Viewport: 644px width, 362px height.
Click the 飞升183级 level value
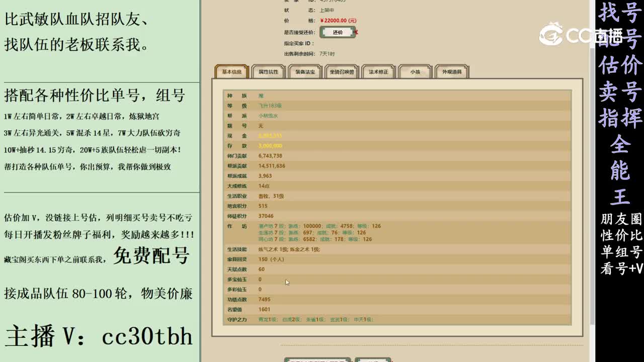(x=270, y=106)
